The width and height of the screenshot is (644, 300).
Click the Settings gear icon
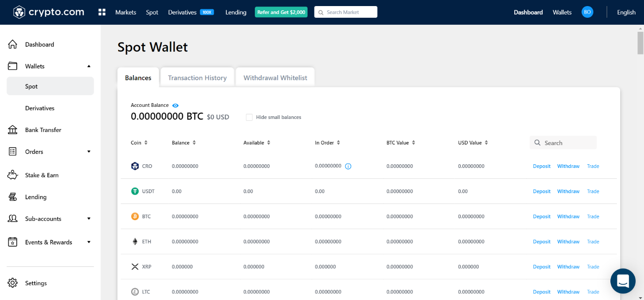[x=13, y=283]
